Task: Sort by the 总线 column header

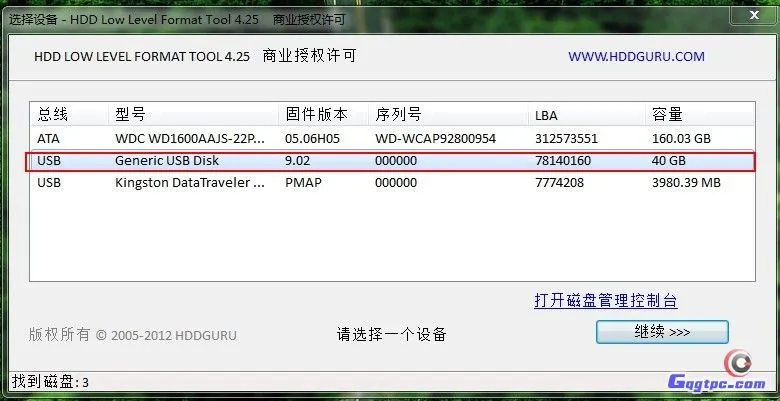Action: [x=69, y=115]
